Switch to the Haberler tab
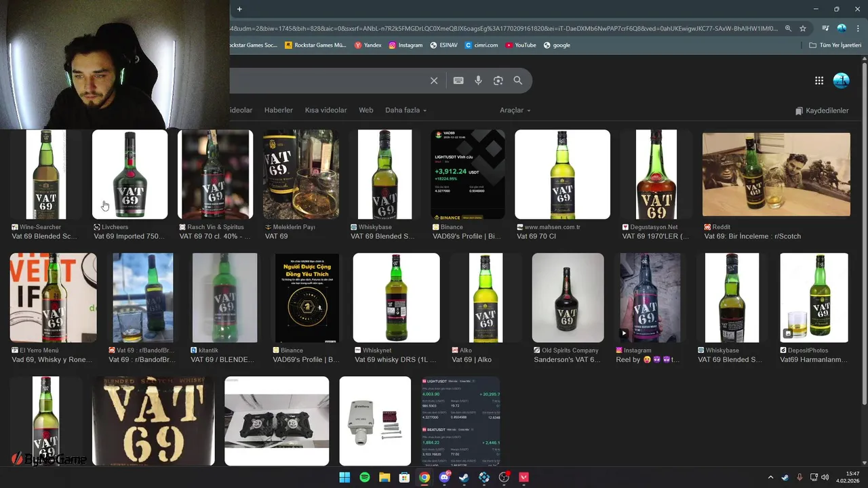This screenshot has width=868, height=488. coord(279,110)
